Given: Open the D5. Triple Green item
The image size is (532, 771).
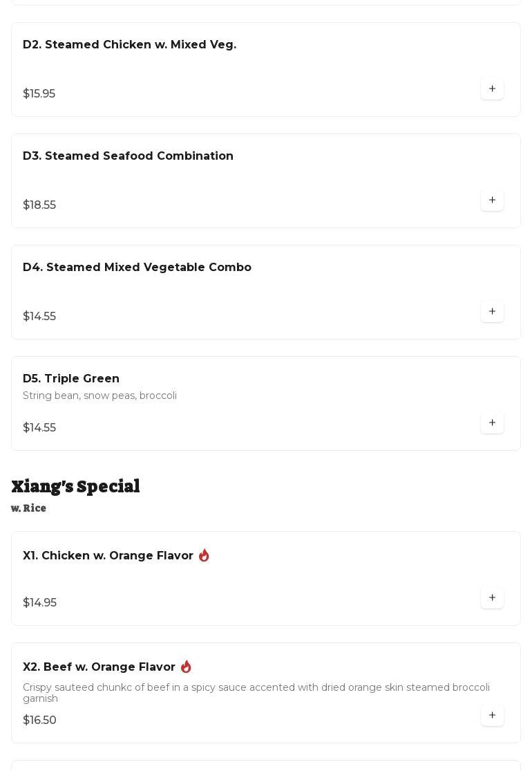Looking at the screenshot, I should tap(71, 379).
